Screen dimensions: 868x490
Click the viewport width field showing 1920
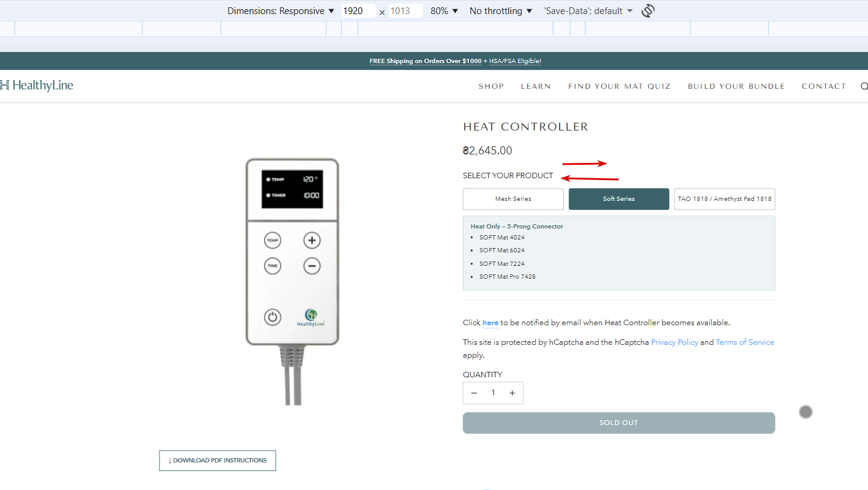(358, 11)
